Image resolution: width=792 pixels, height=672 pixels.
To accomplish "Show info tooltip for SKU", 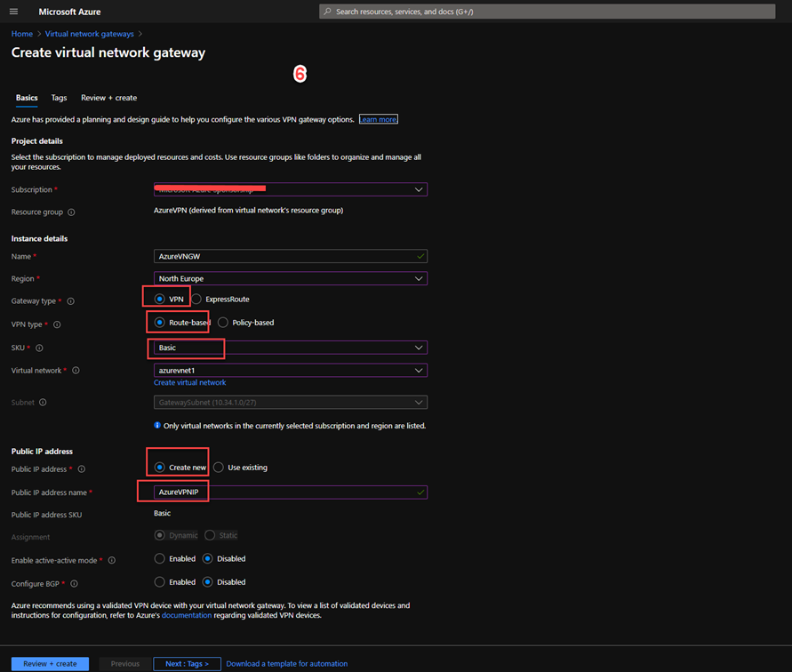I will [x=39, y=348].
